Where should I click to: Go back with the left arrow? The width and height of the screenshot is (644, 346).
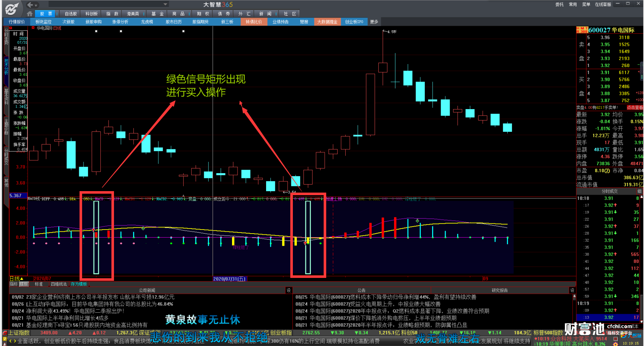click(30, 5)
